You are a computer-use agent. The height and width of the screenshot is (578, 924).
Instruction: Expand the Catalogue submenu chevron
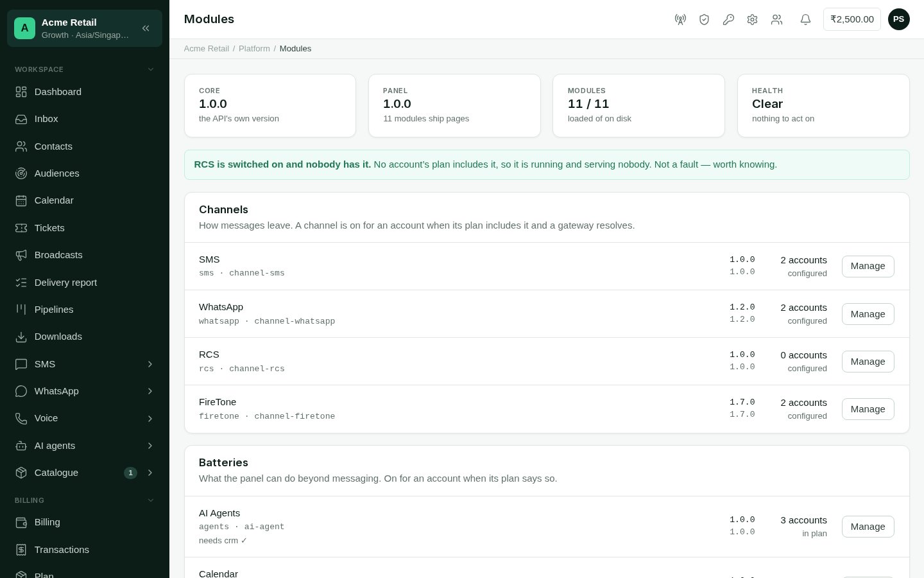(x=150, y=473)
